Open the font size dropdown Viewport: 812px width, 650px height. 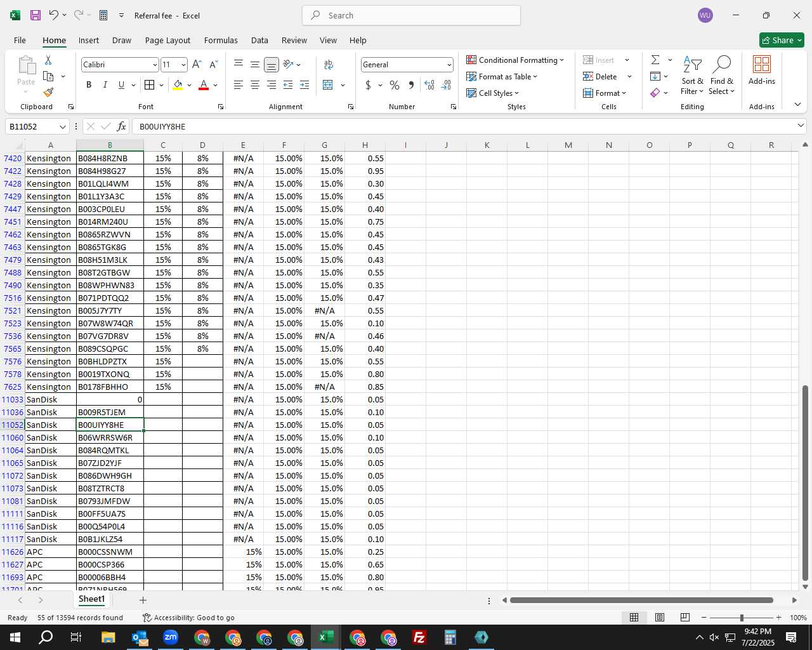coord(183,65)
